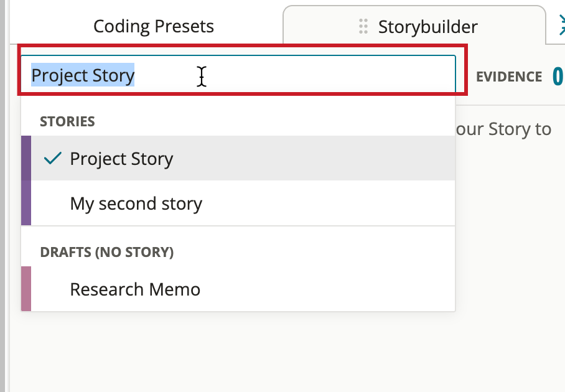Choose My second story from the dropdown

pos(238,203)
